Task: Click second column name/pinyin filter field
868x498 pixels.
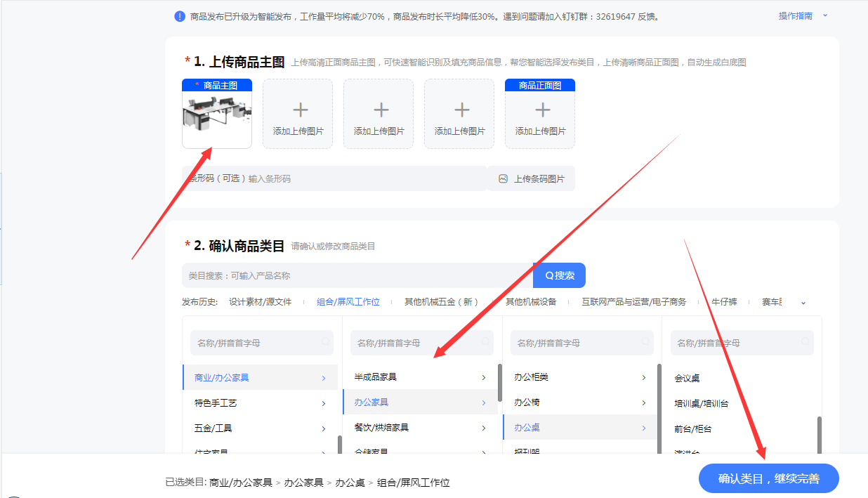Action: click(x=422, y=343)
